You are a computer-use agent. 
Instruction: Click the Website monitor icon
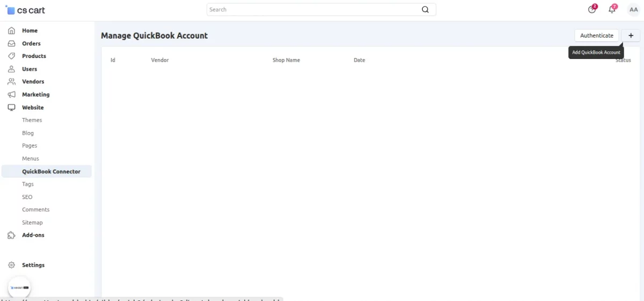[11, 107]
